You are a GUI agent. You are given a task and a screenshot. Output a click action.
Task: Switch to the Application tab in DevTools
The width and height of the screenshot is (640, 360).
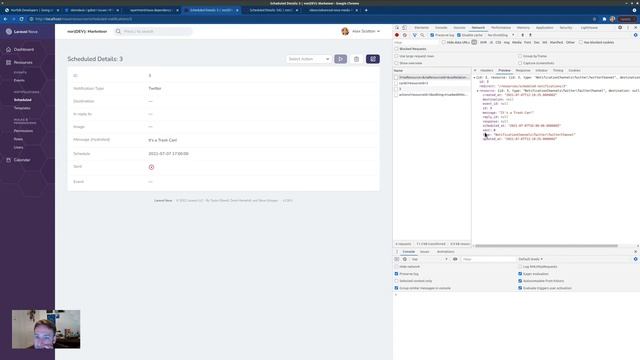544,28
